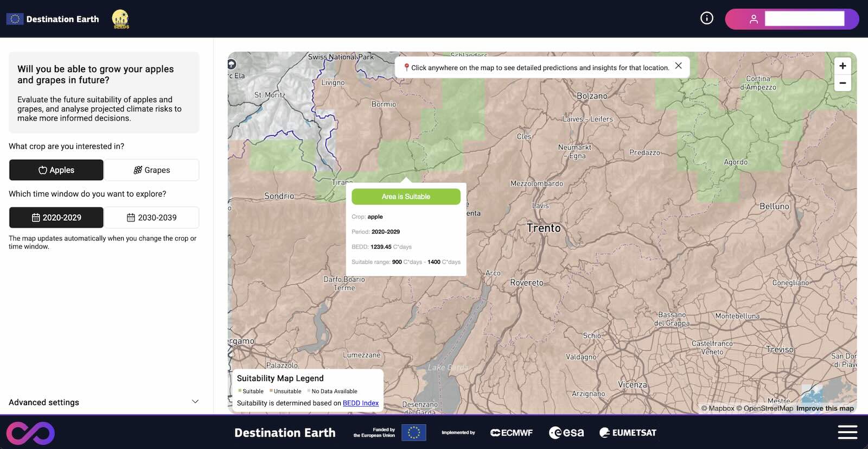Screen dimensions: 868x449
Task: Click Crop apple row in popup
Action: (x=367, y=217)
